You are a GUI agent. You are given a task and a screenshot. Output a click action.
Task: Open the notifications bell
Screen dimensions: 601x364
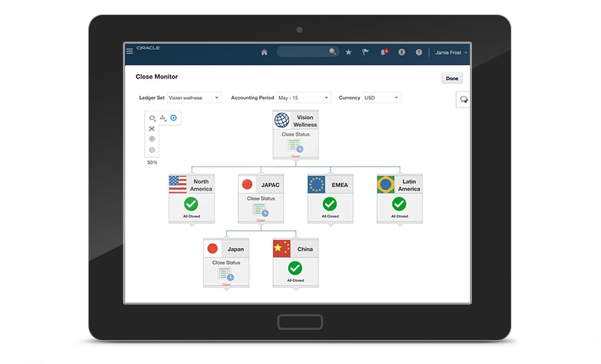384,52
